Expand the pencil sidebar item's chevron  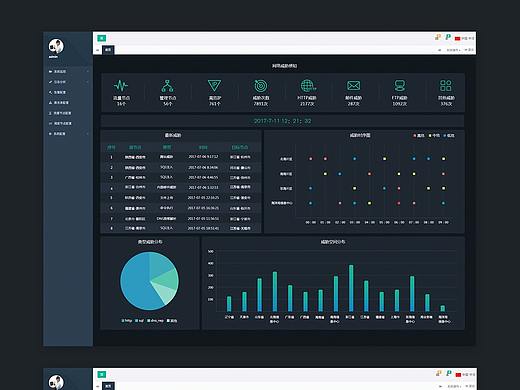[88, 82]
